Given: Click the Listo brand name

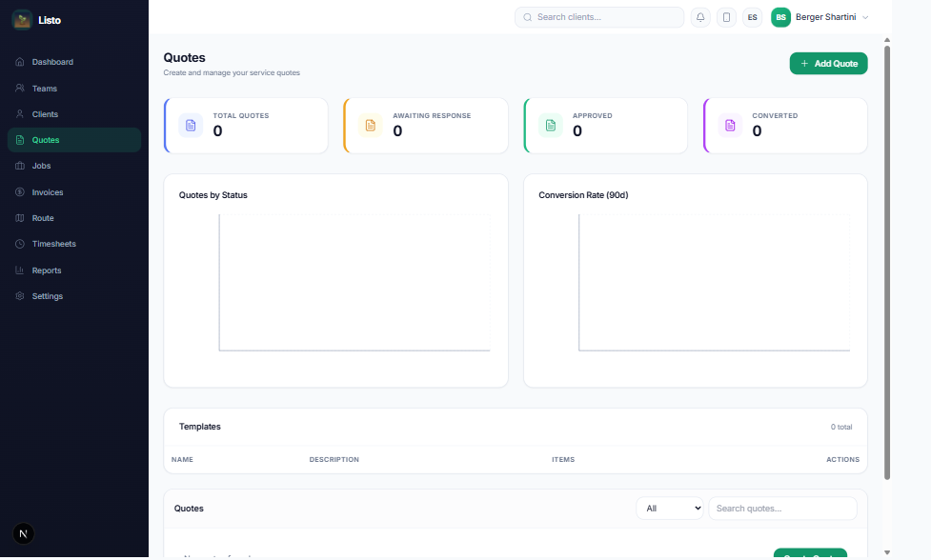Looking at the screenshot, I should click(x=50, y=20).
